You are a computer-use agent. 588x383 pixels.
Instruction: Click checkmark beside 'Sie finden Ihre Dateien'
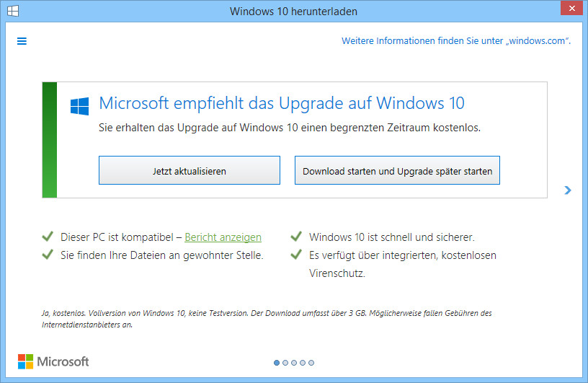tap(48, 255)
